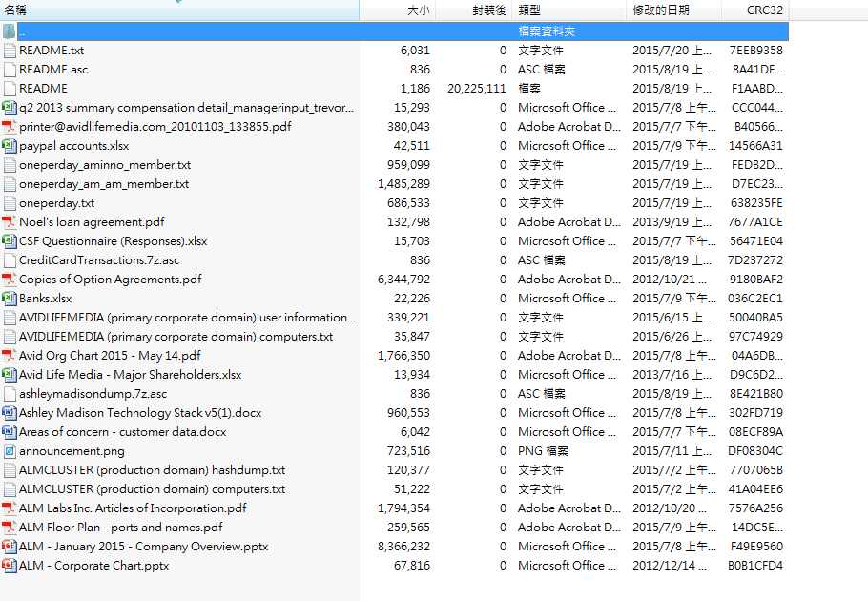Click the Excel icon beside paypal accounts.xlsx
Image resolution: width=868 pixels, height=601 pixels.
click(10, 146)
